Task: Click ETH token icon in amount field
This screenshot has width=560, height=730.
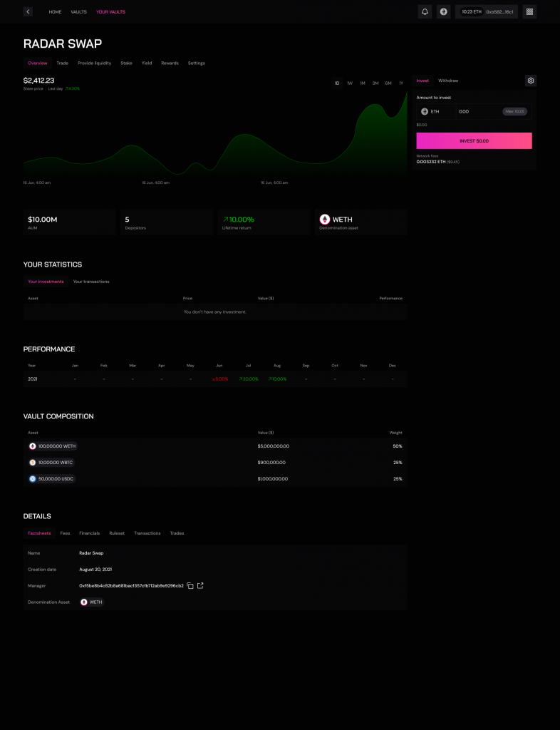Action: click(x=424, y=112)
